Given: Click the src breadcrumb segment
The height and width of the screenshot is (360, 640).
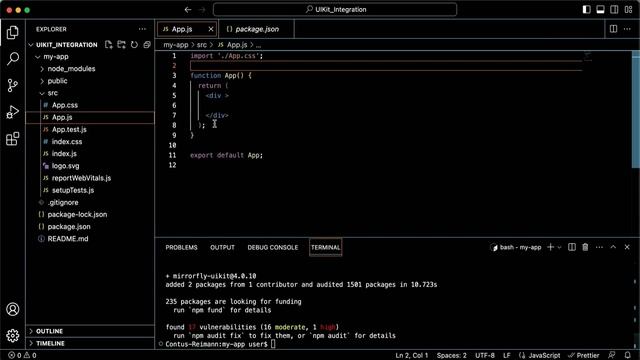Looking at the screenshot, I should pos(202,45).
